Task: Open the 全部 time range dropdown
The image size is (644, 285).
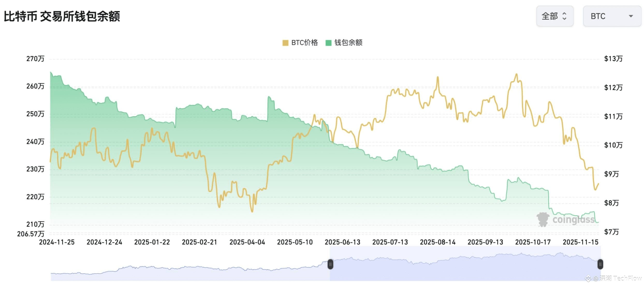Action: click(555, 16)
